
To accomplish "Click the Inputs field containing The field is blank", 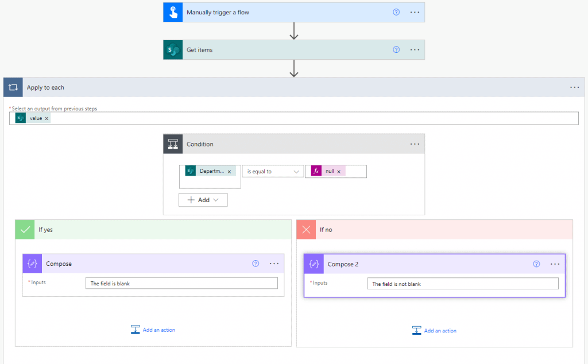I will [181, 283].
